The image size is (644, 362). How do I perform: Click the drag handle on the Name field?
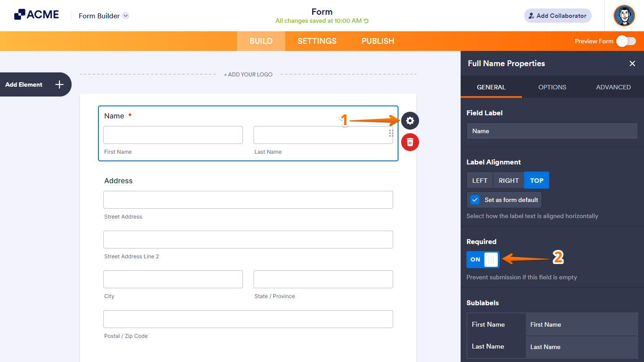click(x=391, y=134)
